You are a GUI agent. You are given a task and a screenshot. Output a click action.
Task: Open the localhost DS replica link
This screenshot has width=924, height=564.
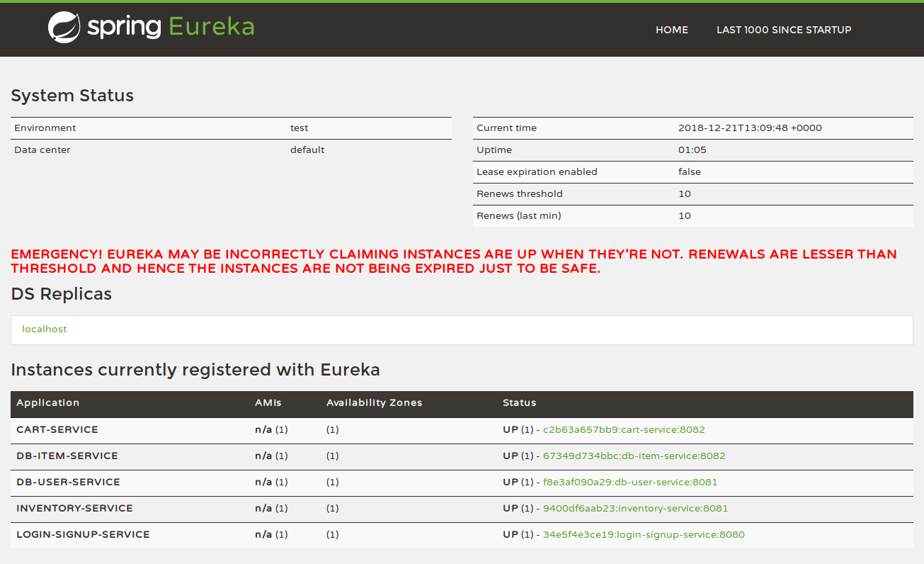pyautogui.click(x=45, y=329)
